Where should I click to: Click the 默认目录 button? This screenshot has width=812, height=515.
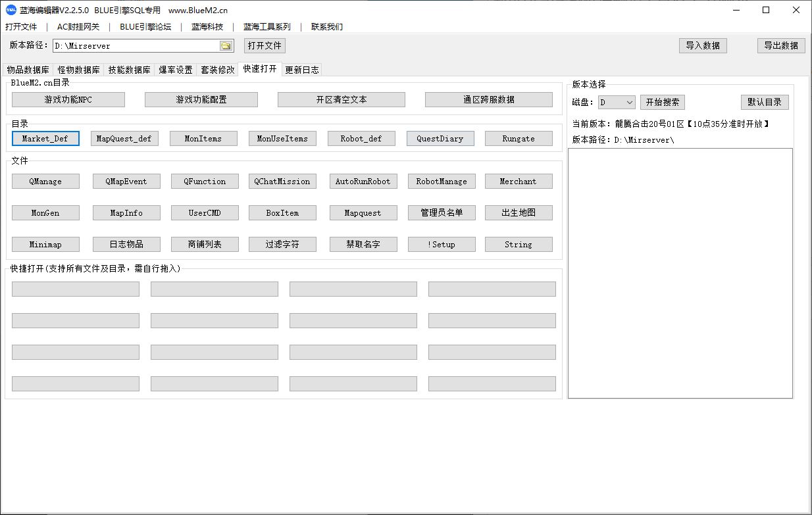(765, 103)
